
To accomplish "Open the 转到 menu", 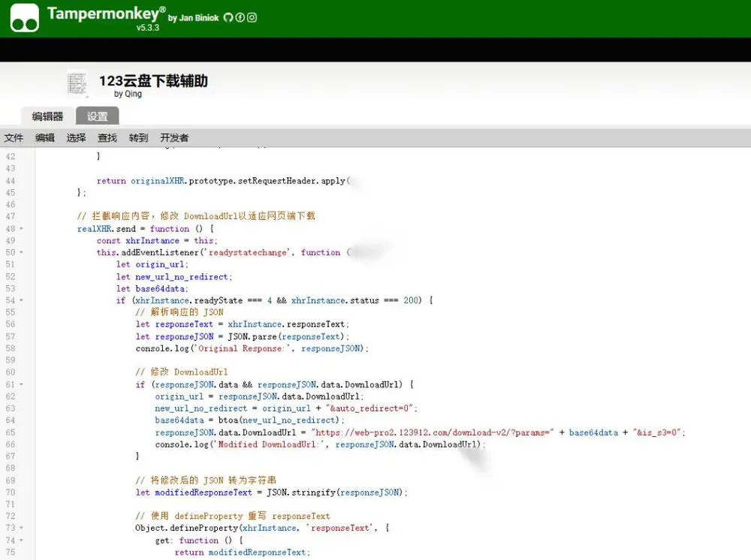I will click(x=138, y=138).
